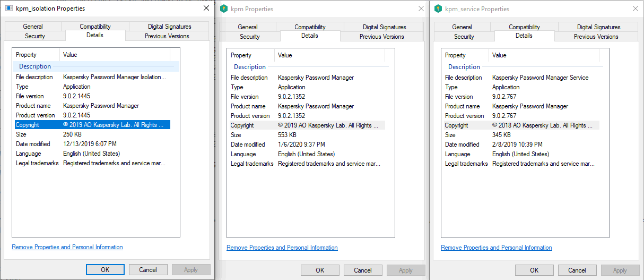Select Legal trademarks row in kpm_isolation window
The image size is (644, 280).
pos(92,163)
